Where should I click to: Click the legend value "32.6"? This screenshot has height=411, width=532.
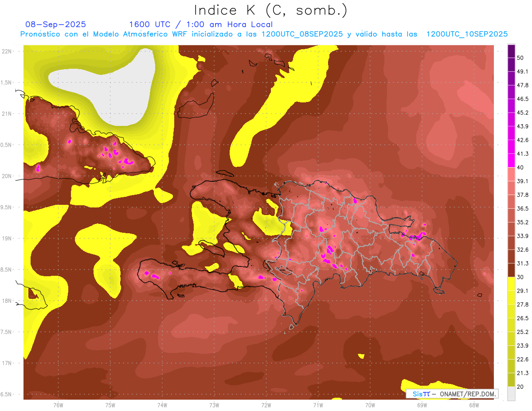tap(522, 249)
